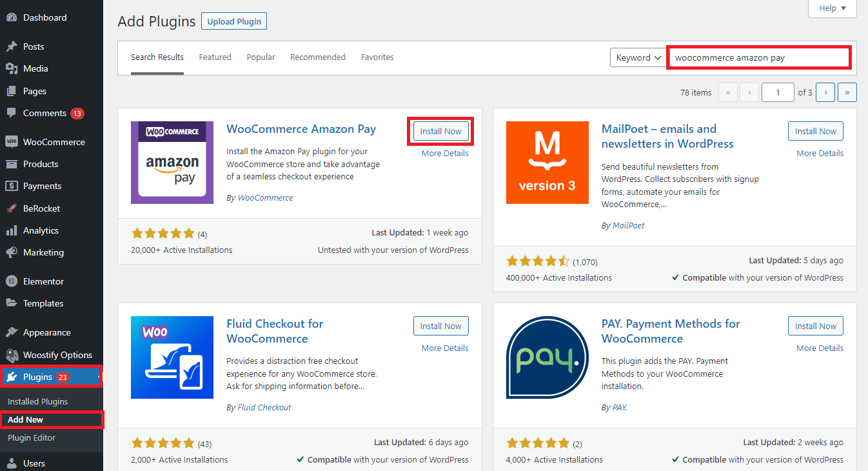Click the current page number field
The width and height of the screenshot is (868, 471).
[x=778, y=92]
